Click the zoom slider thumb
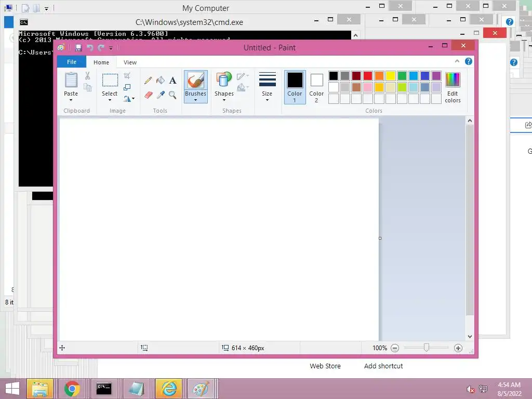 [x=427, y=348]
